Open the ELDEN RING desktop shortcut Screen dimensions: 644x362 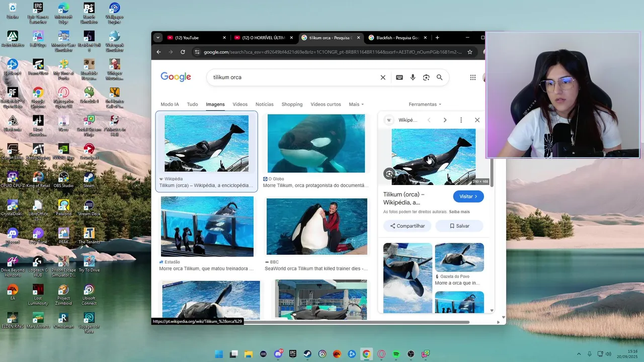click(x=13, y=321)
